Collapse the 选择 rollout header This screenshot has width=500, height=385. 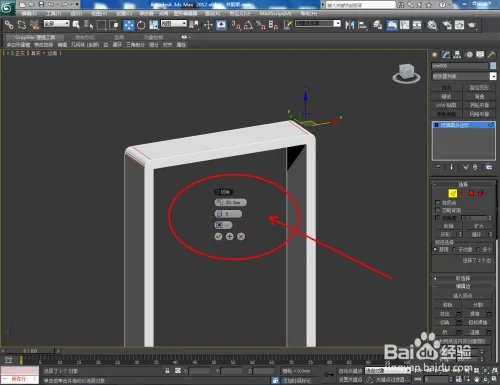[x=464, y=184]
